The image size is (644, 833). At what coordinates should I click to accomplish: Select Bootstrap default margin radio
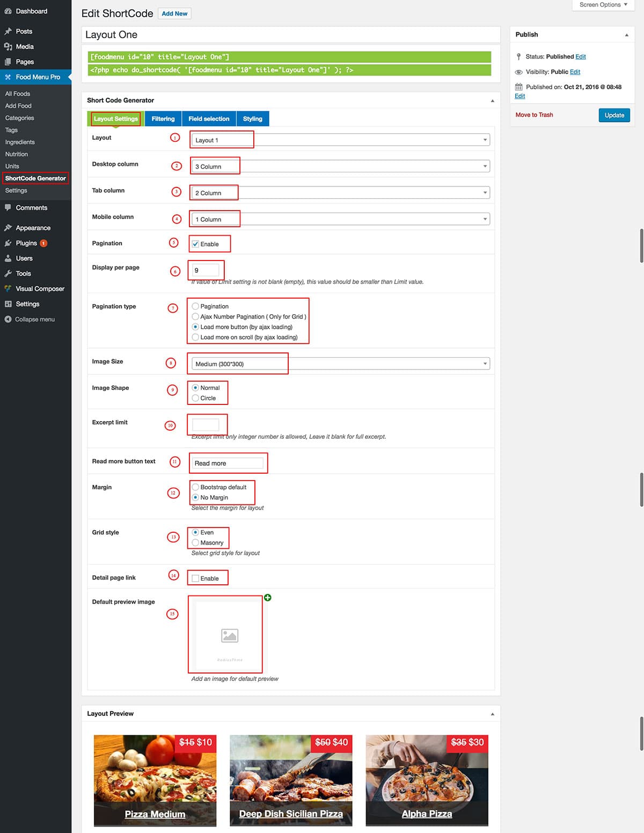click(195, 487)
